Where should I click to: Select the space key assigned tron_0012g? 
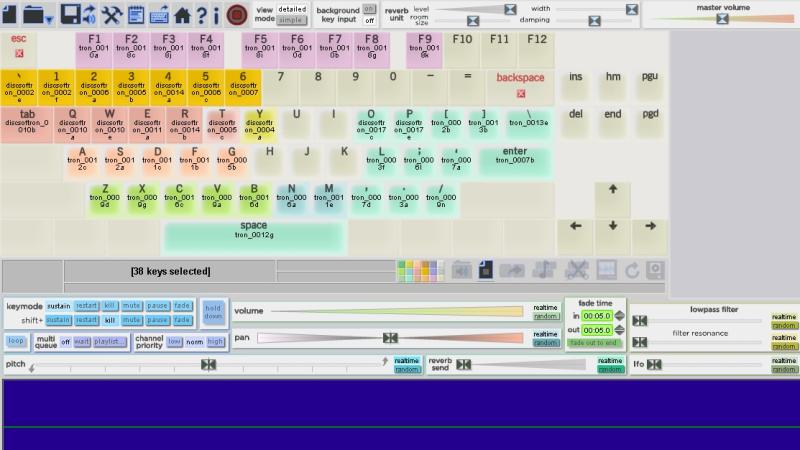(254, 237)
